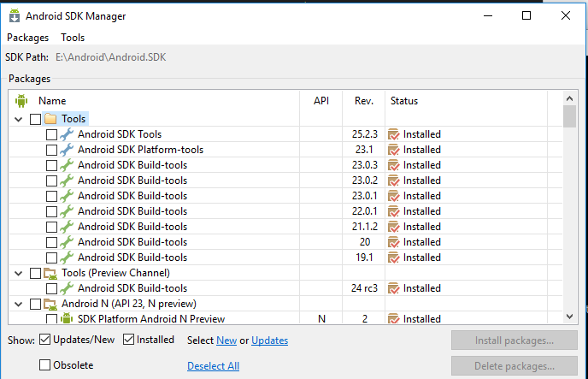Click the revision value 25.2.3
This screenshot has width=588, height=379.
[364, 134]
